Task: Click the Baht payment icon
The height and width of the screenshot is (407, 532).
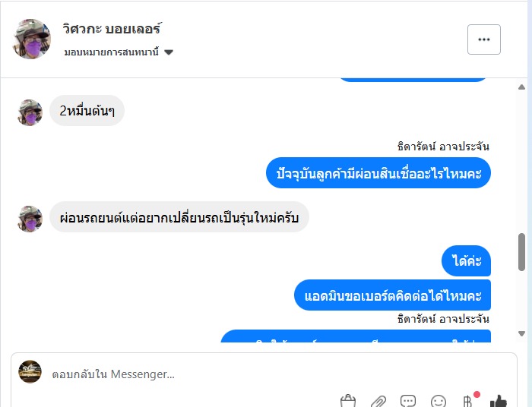Action: [x=468, y=400]
